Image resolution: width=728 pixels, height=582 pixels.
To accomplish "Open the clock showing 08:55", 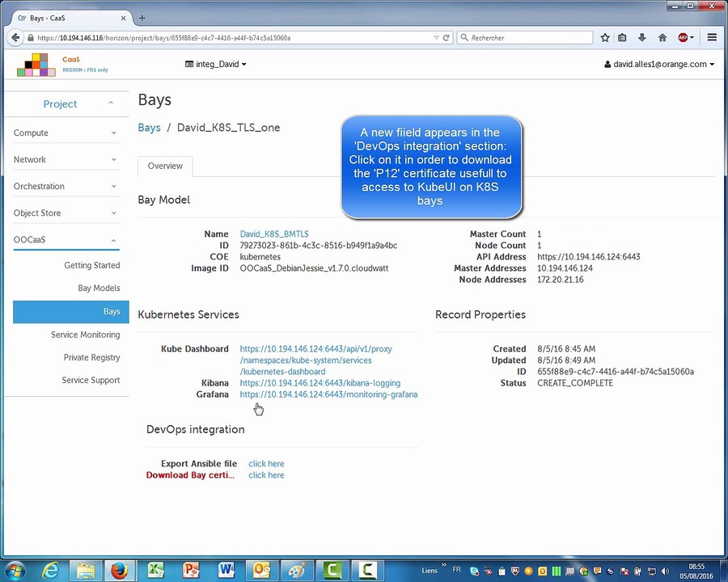I will [696, 571].
